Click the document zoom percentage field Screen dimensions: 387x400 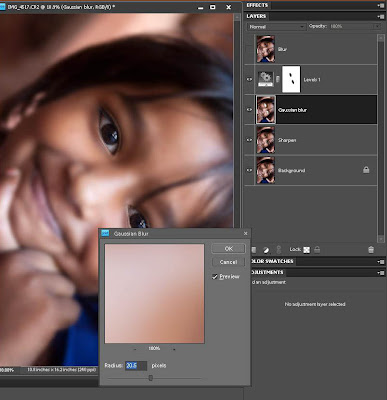click(7, 370)
